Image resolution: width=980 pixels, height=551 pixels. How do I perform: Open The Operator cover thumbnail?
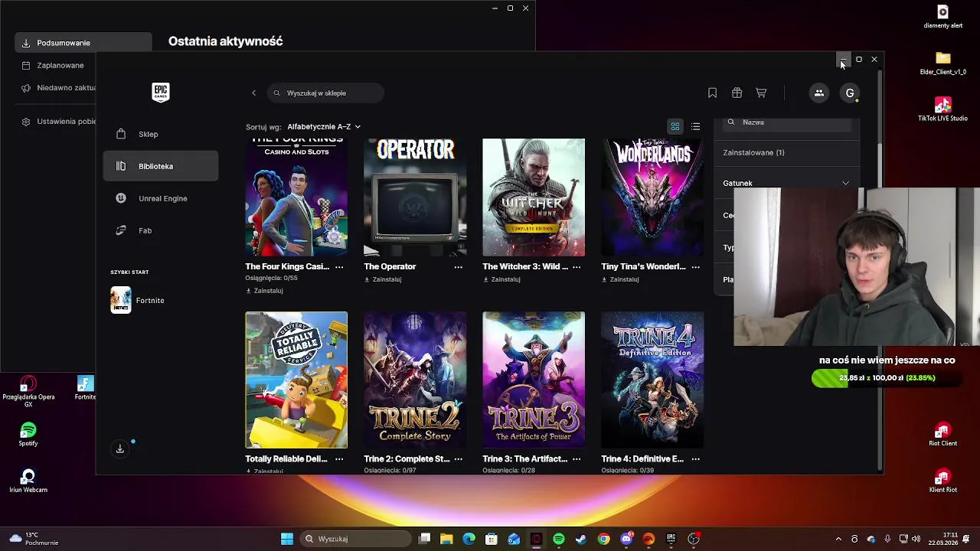point(415,197)
